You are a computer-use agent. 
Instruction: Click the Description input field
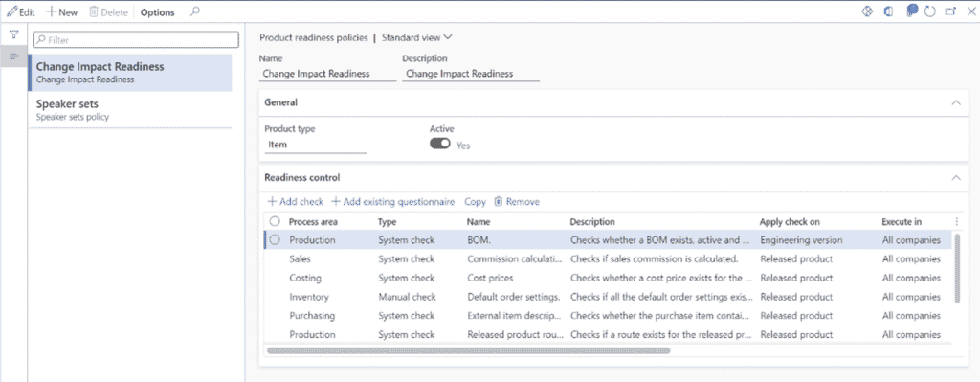[x=471, y=74]
